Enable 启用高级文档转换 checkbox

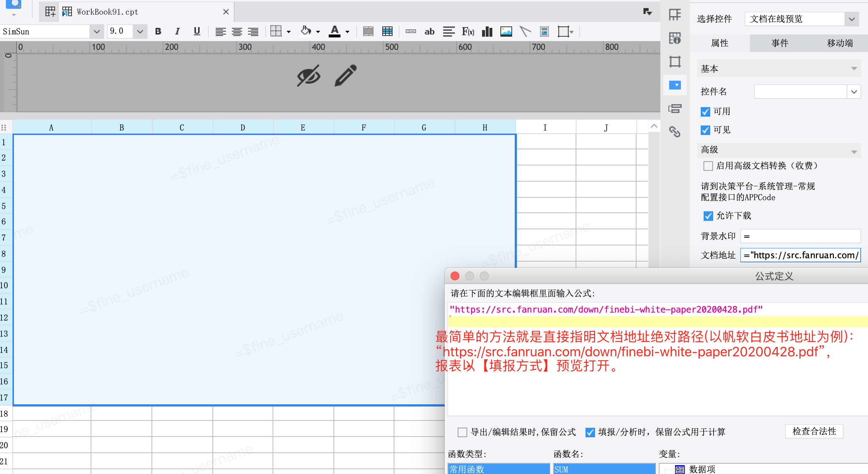(708, 166)
